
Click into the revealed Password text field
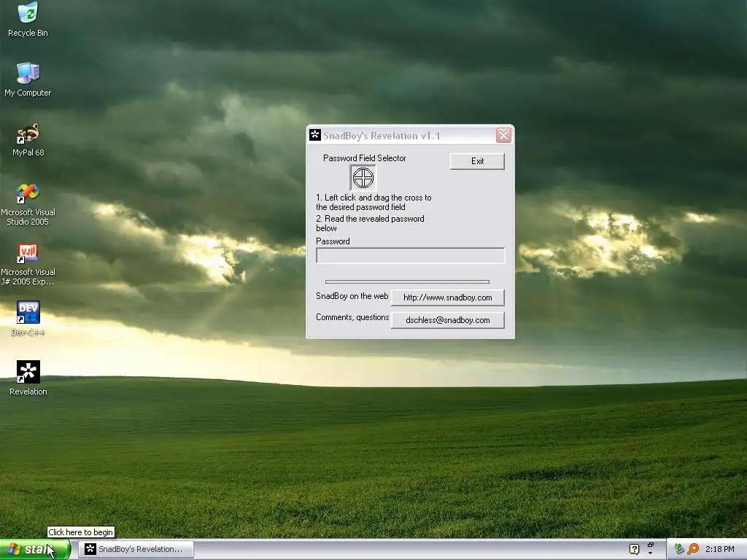410,256
